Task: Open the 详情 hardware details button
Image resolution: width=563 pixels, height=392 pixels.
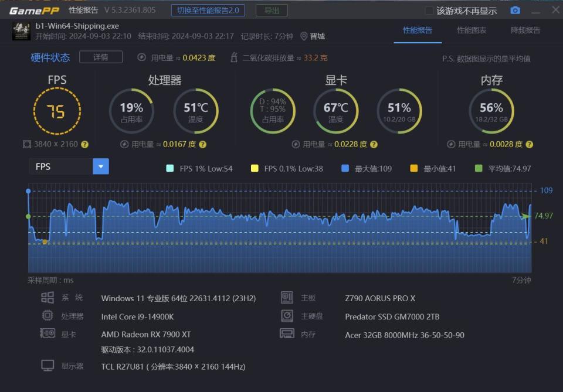Action: pos(100,57)
